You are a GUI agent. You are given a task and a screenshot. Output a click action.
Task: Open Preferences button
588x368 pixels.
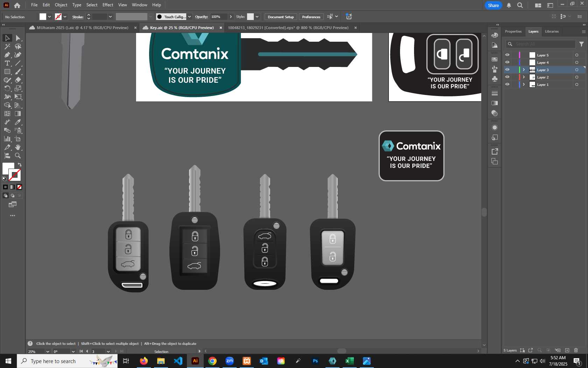(x=311, y=17)
